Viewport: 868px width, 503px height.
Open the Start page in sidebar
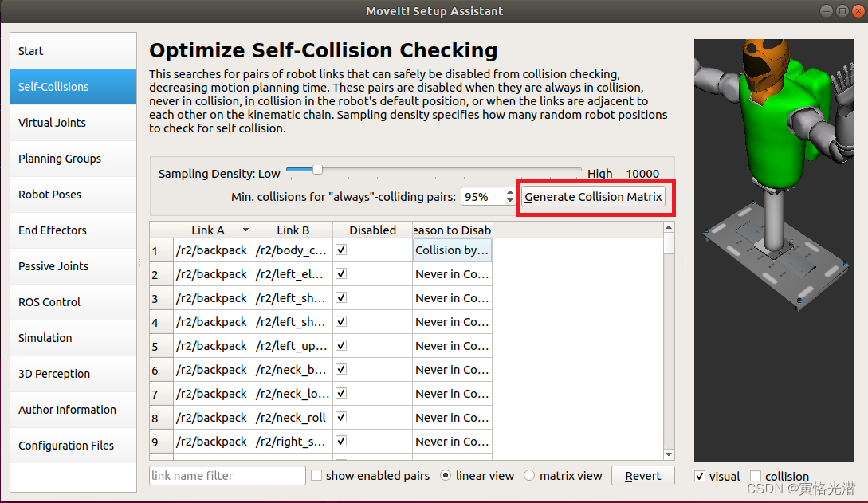coord(73,51)
